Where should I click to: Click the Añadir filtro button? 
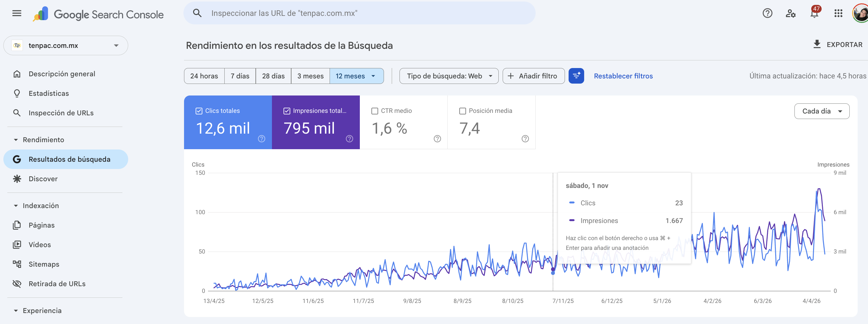pos(533,76)
